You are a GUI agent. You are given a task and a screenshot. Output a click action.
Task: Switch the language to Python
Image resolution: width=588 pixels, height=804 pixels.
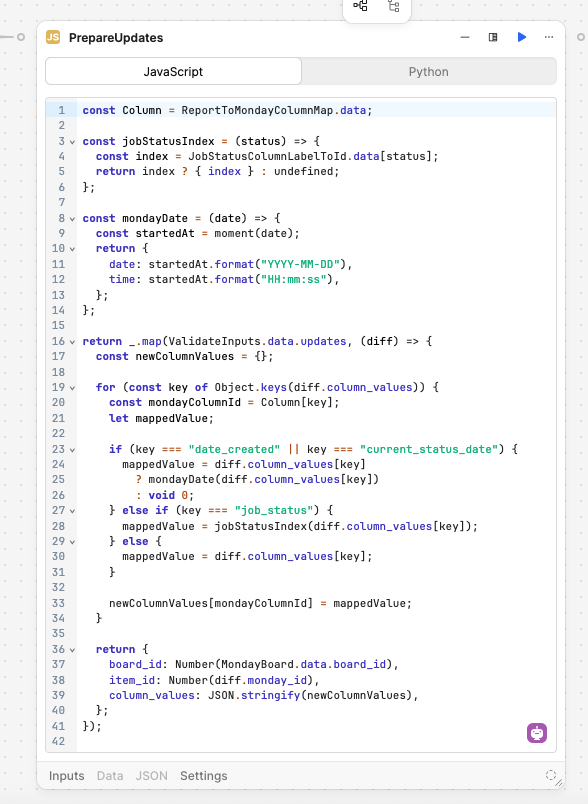point(429,72)
